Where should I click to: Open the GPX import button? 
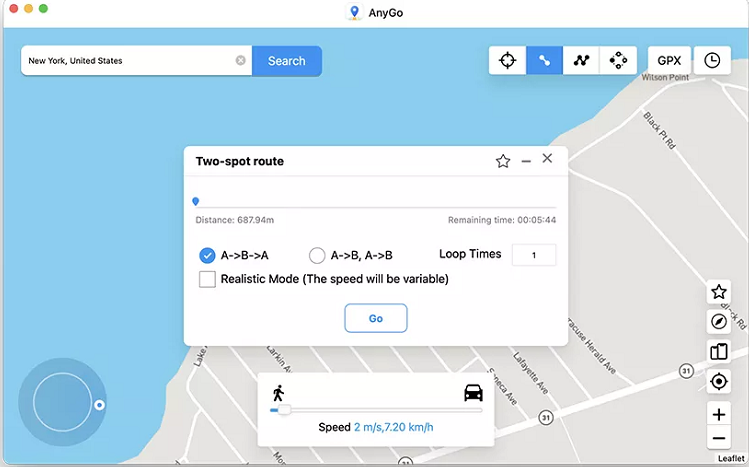(x=669, y=61)
